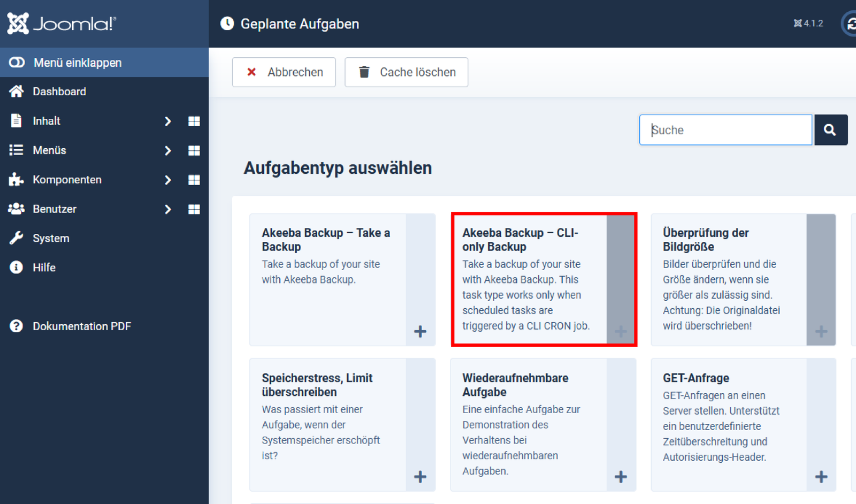Open the Dokumentation PDF link
The image size is (856, 504).
tap(81, 326)
